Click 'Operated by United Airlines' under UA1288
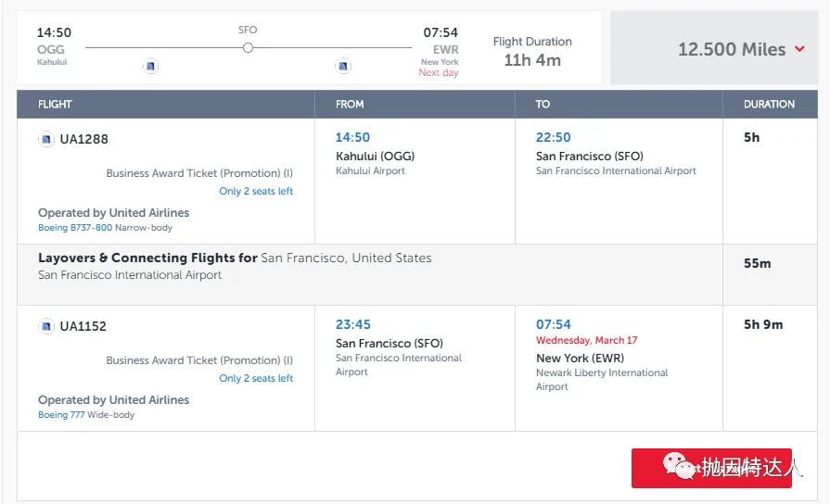 pos(114,212)
